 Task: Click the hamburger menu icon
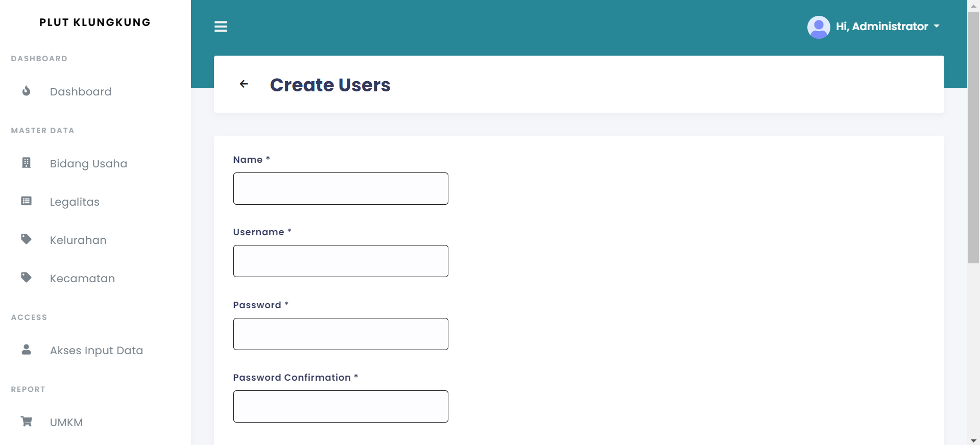coord(221,27)
